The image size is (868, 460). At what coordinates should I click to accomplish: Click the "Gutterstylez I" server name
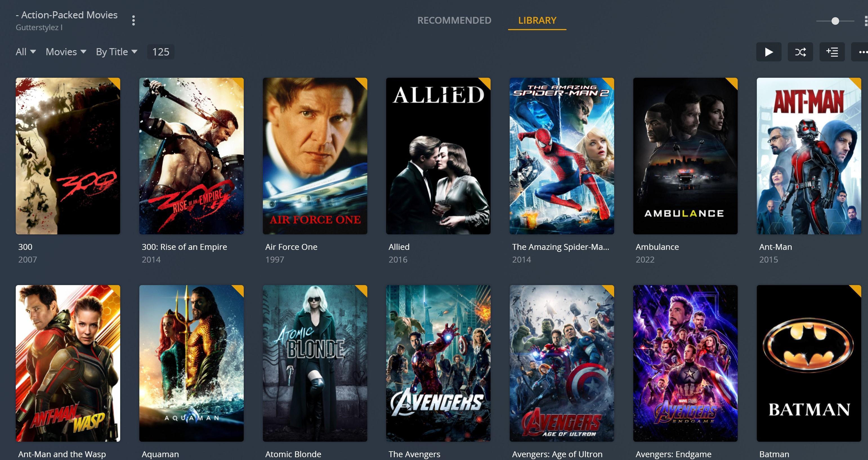click(39, 27)
